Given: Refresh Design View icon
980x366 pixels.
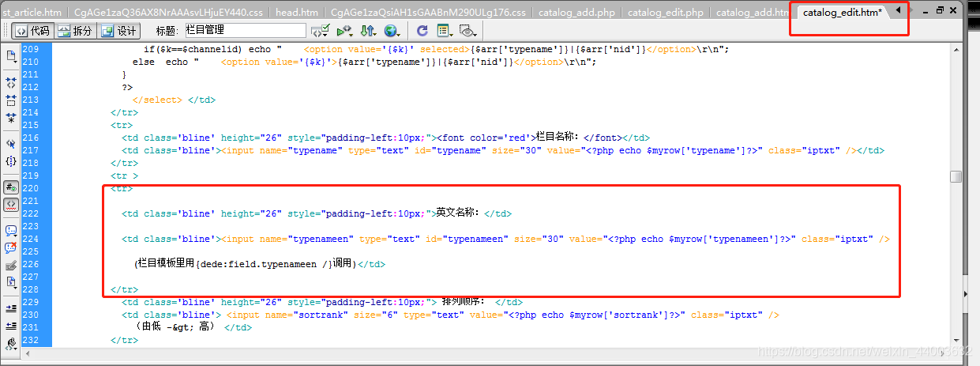Looking at the screenshot, I should [x=422, y=31].
